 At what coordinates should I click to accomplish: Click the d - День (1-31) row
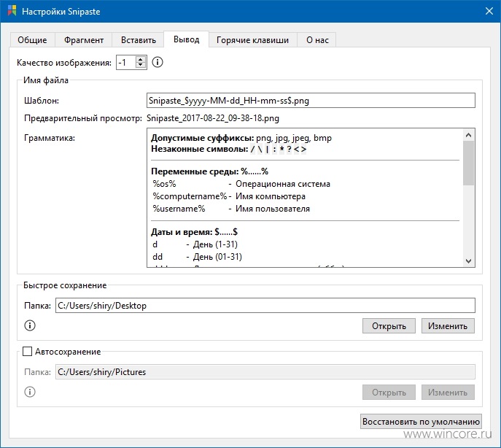coord(195,244)
